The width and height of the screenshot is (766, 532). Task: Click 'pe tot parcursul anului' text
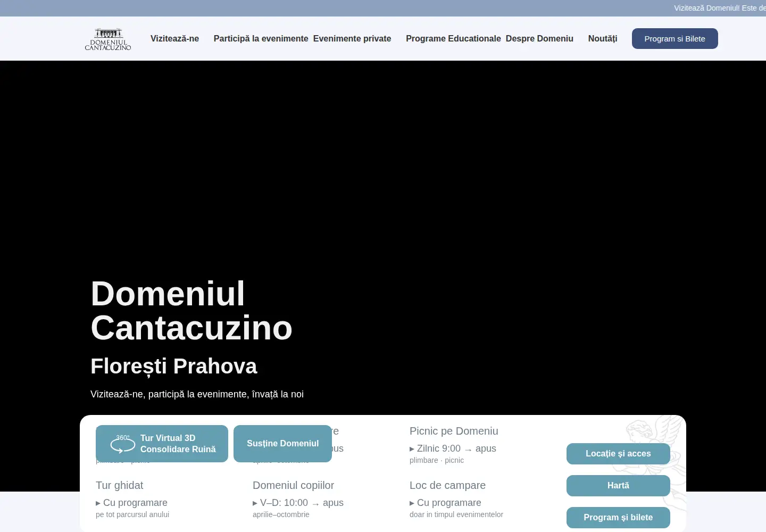coord(132,514)
